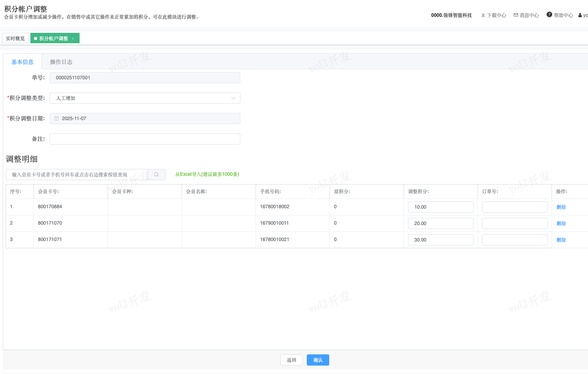
Task: Click phone number 16780018002
Action: [275, 207]
